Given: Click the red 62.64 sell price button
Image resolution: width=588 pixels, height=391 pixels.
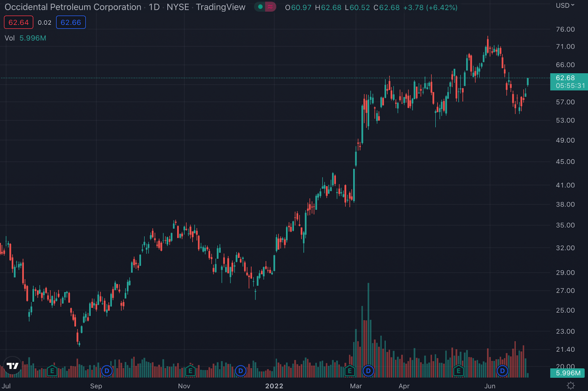Looking at the screenshot, I should tap(18, 22).
